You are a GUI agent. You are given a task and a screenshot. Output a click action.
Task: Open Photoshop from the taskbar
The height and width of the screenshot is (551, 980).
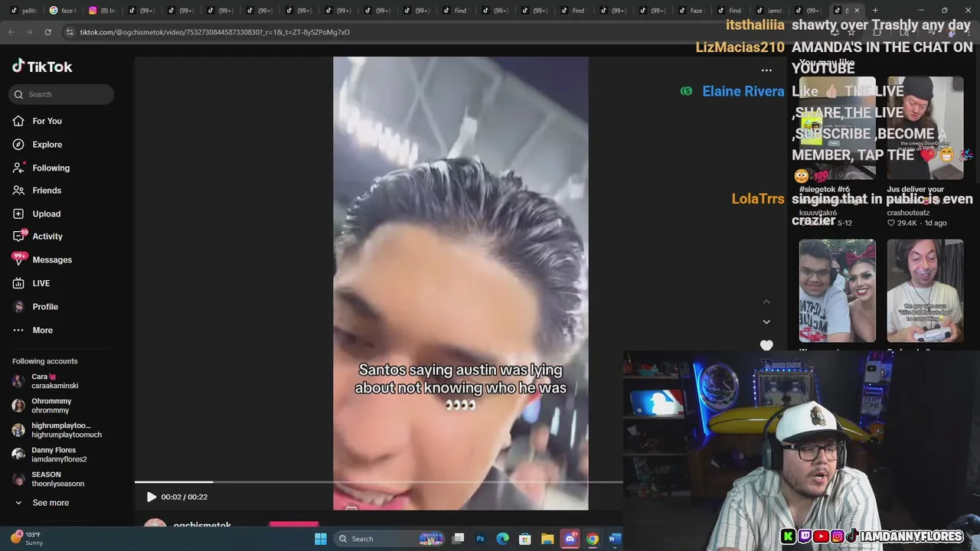[480, 539]
